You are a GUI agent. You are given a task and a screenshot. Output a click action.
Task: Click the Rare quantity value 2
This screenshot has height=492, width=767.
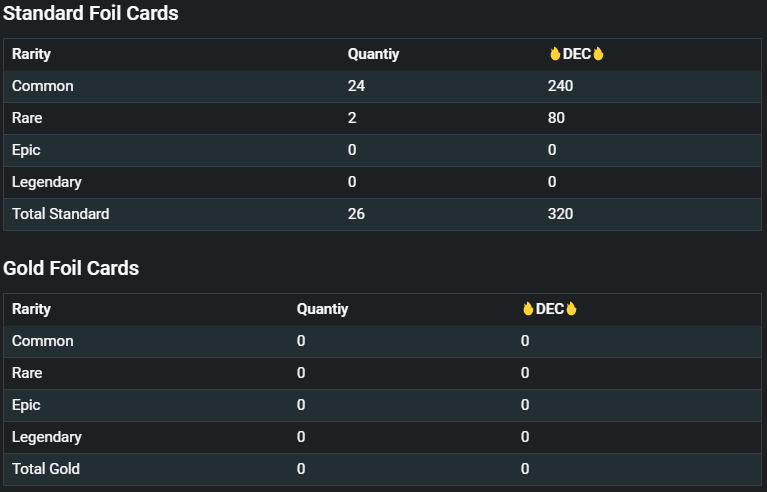[x=352, y=118]
